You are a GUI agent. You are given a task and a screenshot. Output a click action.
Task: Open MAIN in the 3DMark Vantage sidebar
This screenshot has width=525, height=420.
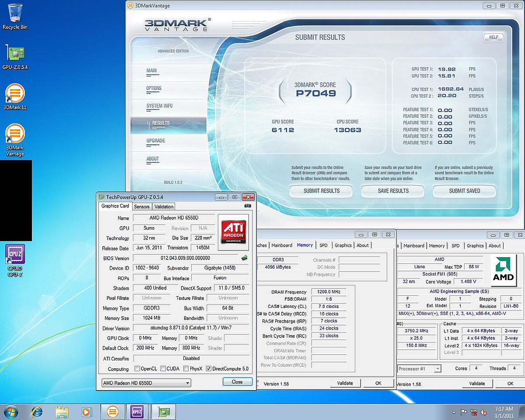[151, 70]
